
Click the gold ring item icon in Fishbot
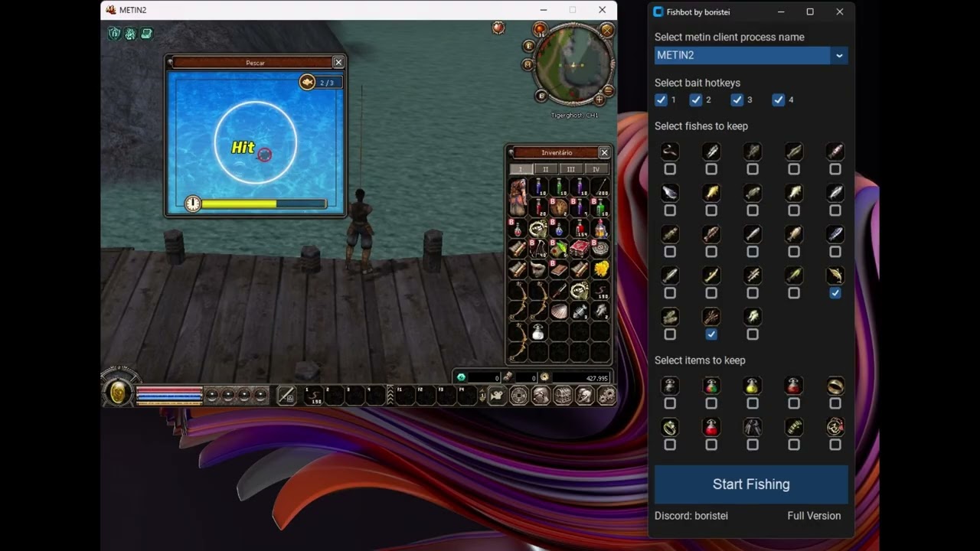(x=835, y=386)
